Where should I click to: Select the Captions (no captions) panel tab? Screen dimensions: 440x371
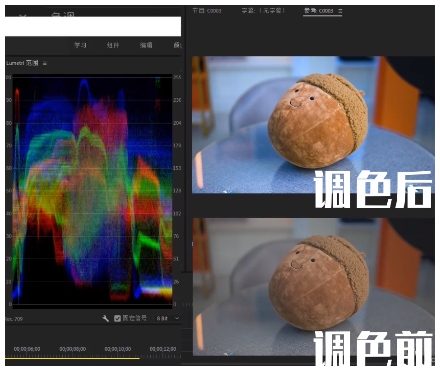[x=263, y=11]
